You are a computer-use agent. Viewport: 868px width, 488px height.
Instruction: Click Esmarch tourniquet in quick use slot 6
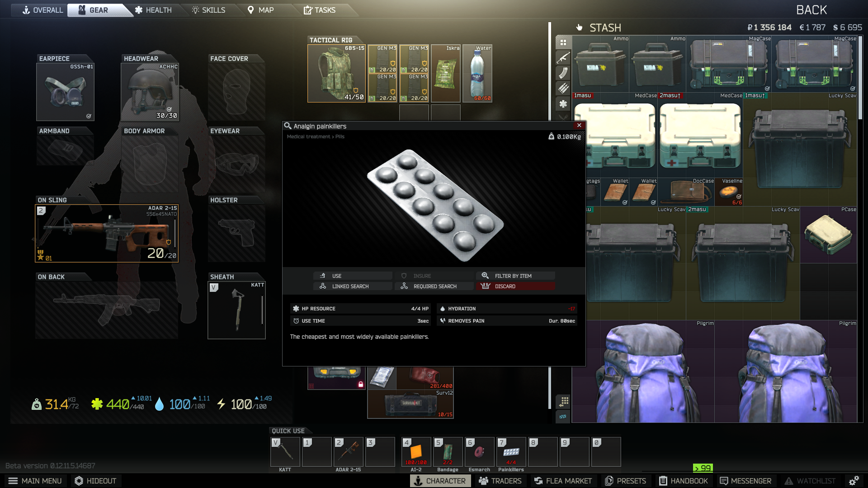coord(479,452)
